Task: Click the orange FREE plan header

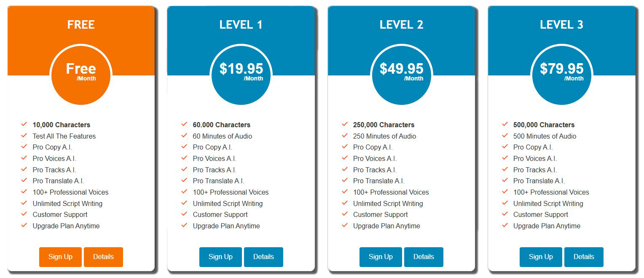Action: pyautogui.click(x=81, y=25)
